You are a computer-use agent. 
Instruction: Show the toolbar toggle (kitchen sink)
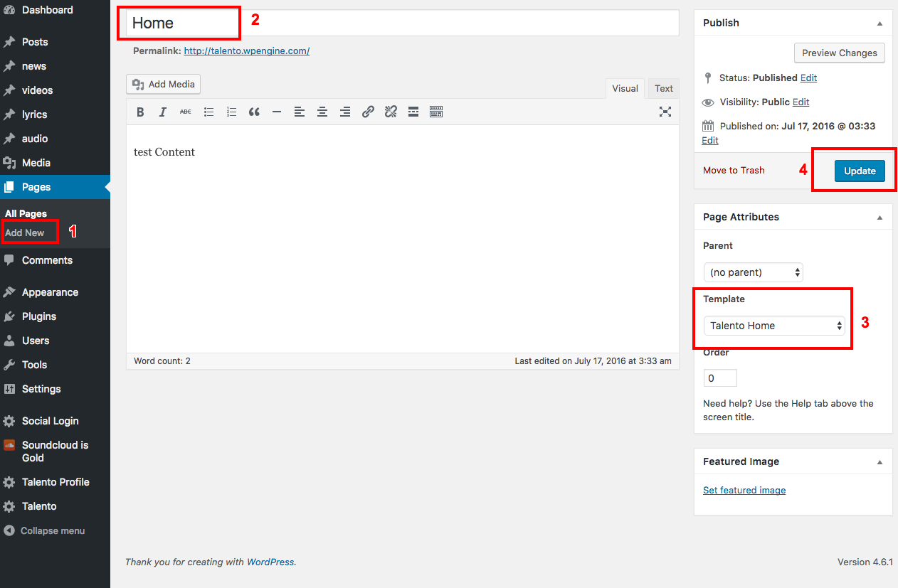[x=436, y=112]
